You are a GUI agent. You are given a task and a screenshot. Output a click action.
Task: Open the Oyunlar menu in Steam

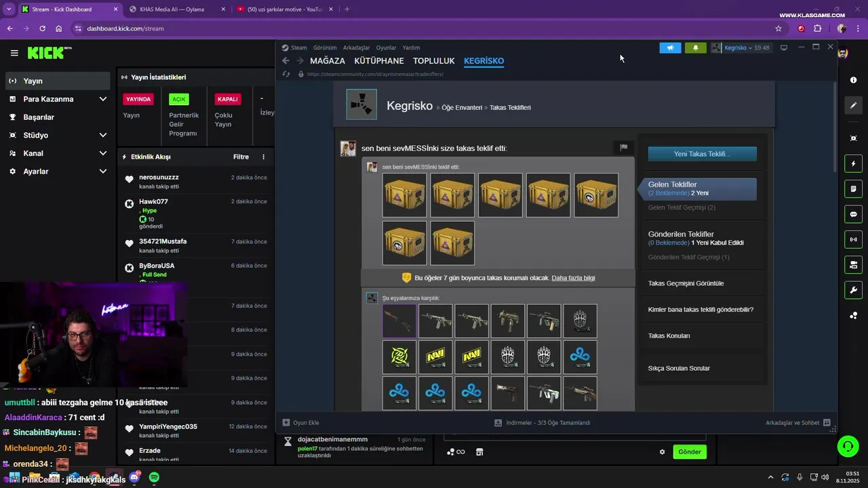(387, 48)
